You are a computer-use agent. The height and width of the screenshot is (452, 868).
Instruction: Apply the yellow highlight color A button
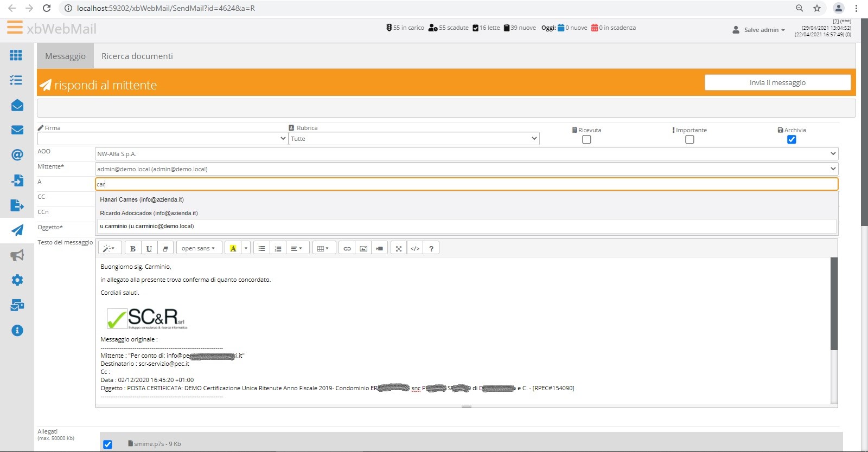tap(233, 248)
